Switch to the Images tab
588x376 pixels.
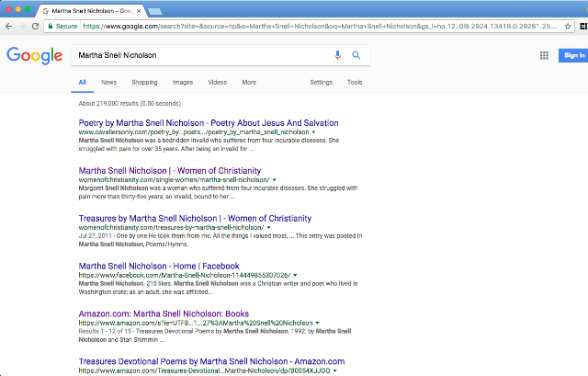183,82
